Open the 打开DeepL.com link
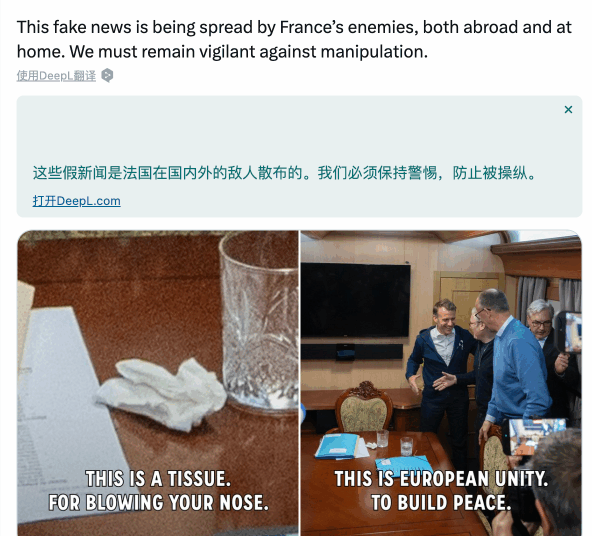Image resolution: width=592 pixels, height=536 pixels. (77, 201)
